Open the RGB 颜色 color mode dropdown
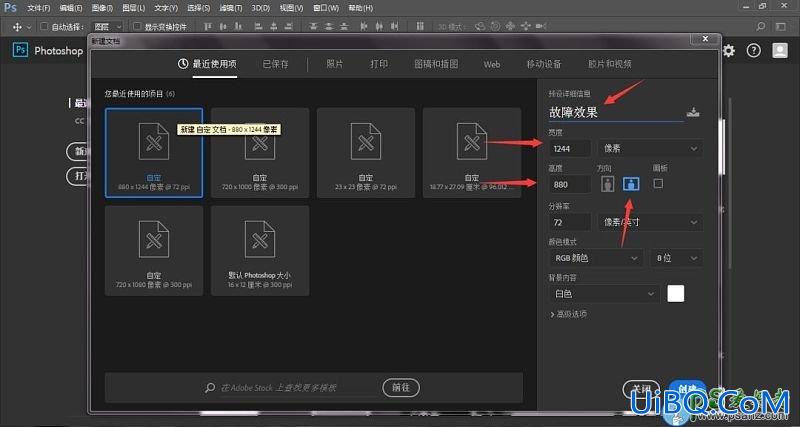The width and height of the screenshot is (800, 427). (596, 258)
